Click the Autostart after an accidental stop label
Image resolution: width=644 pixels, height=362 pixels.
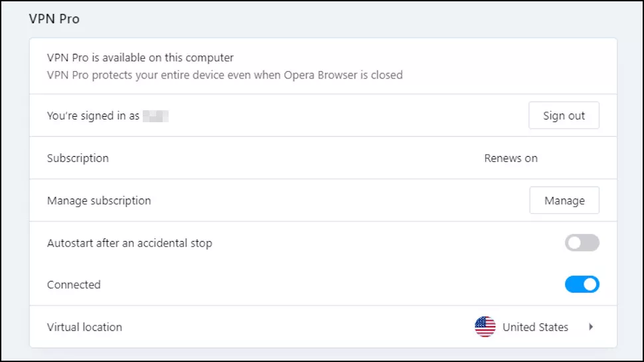point(129,243)
